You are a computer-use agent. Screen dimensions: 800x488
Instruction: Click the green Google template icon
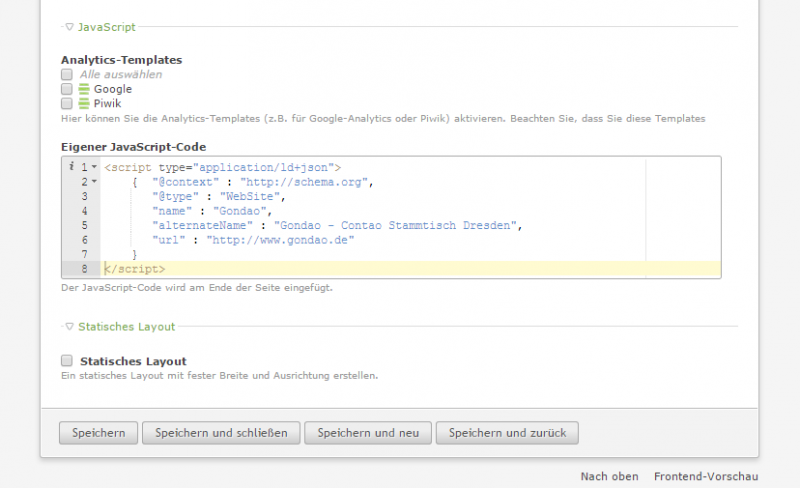pyautogui.click(x=84, y=89)
